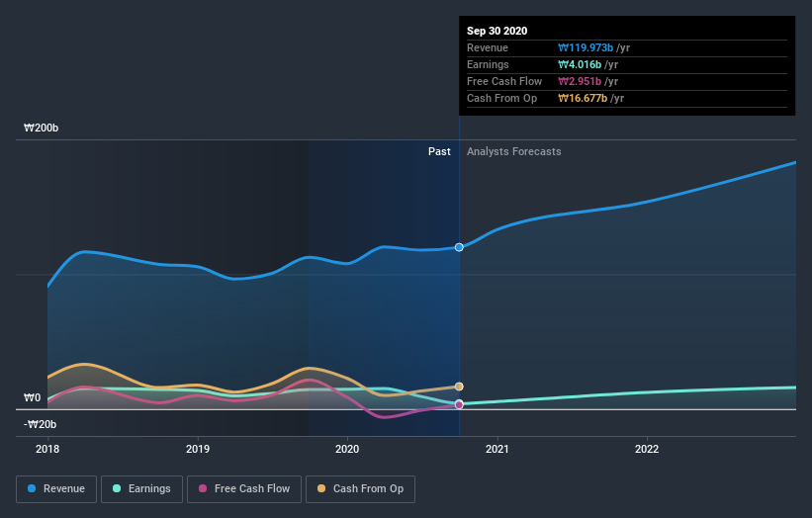Click the blue Revenue legend dot
The width and height of the screenshot is (812, 518).
pyautogui.click(x=32, y=488)
